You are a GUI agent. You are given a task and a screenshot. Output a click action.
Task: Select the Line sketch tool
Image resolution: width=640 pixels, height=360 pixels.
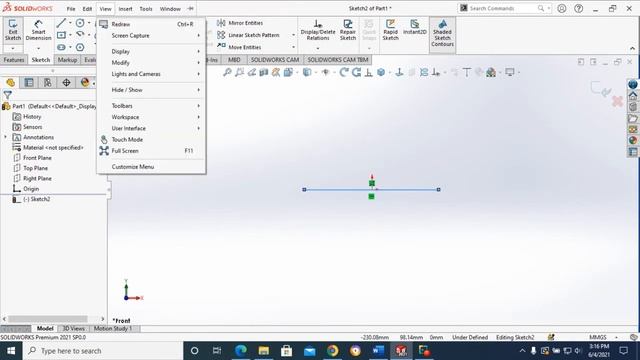point(61,23)
